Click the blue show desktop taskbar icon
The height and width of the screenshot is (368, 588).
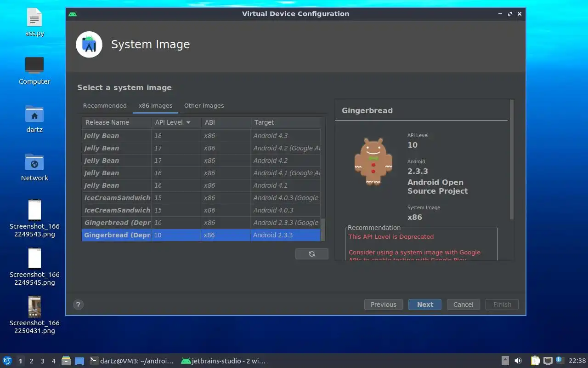[x=79, y=361]
